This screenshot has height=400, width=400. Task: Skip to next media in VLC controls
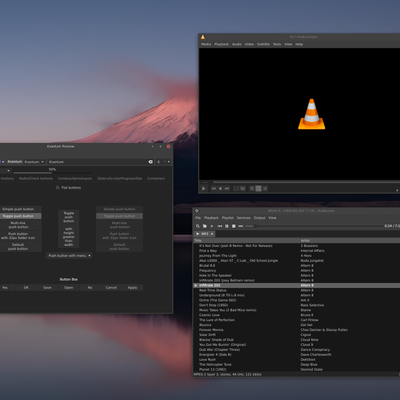pyautogui.click(x=227, y=189)
